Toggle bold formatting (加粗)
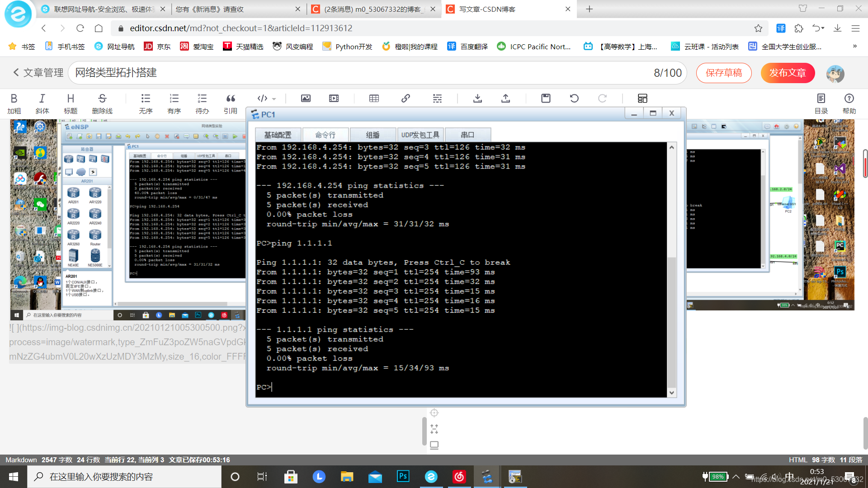 click(14, 103)
